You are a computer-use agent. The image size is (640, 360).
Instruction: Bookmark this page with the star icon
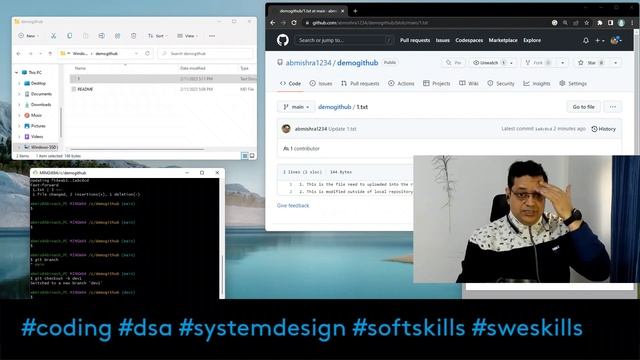click(587, 23)
